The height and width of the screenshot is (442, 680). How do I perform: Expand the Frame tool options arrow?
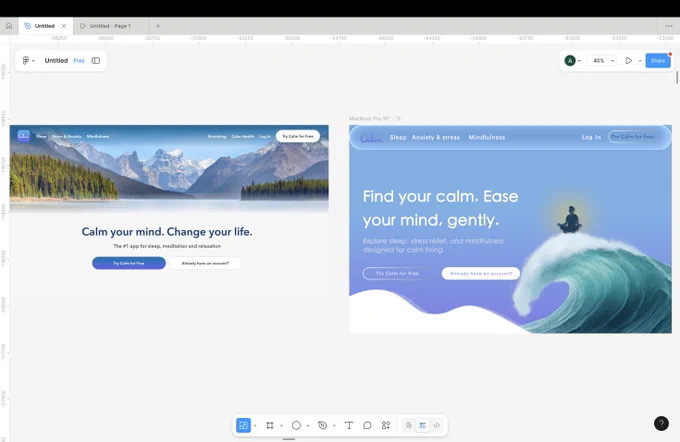click(x=281, y=426)
